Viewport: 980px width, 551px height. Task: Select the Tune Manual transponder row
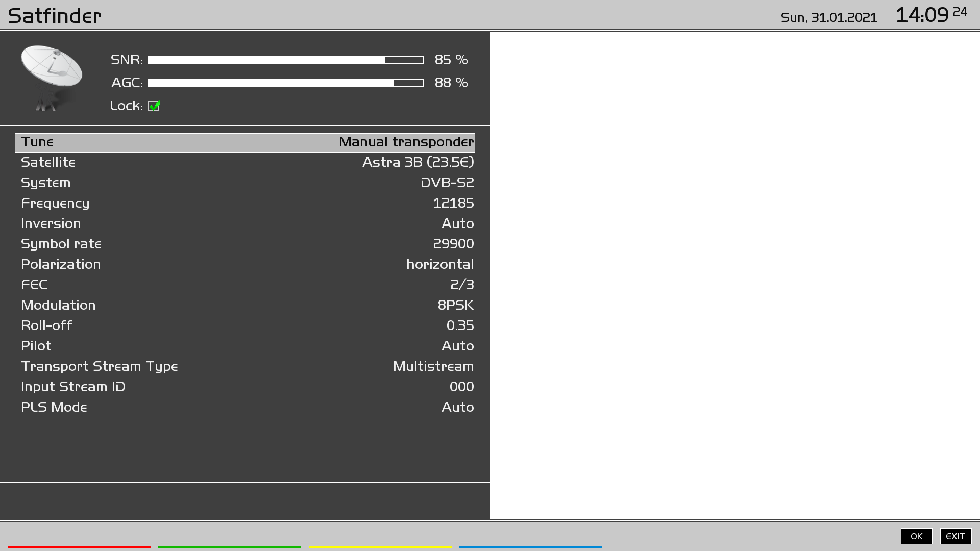coord(245,142)
